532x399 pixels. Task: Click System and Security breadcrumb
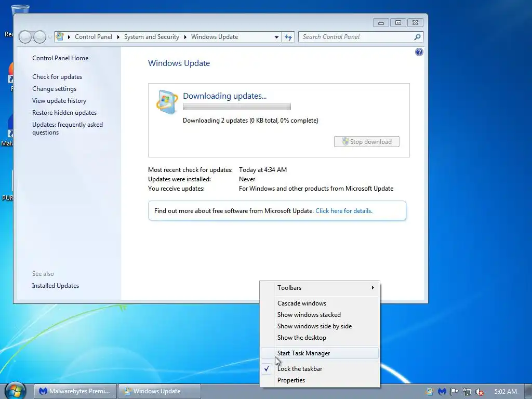[x=151, y=37]
